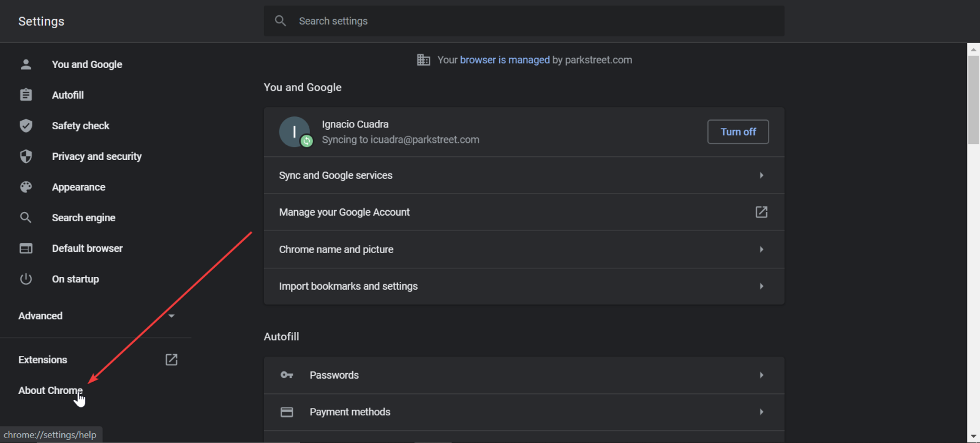The width and height of the screenshot is (980, 443).
Task: Click the person icon beside You and Google
Action: tap(26, 64)
